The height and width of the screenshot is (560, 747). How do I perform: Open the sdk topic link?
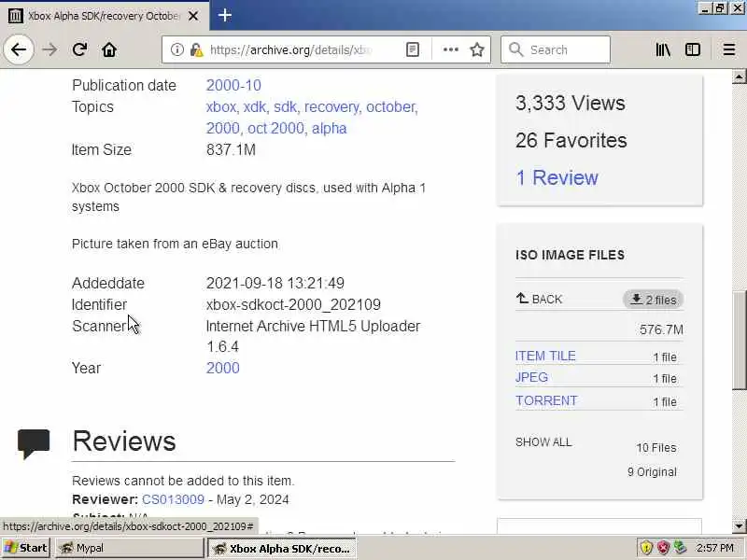[x=286, y=106]
